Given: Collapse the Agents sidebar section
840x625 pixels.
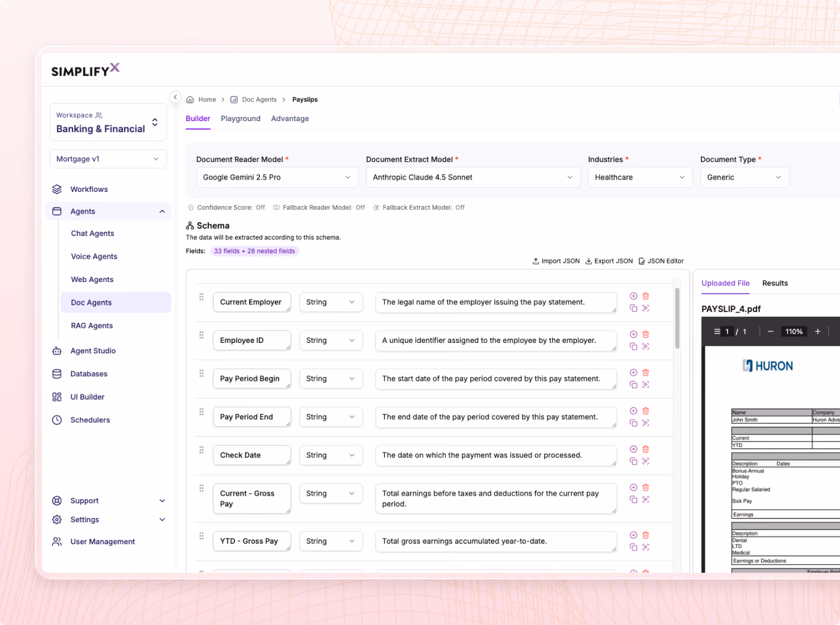Looking at the screenshot, I should (162, 212).
